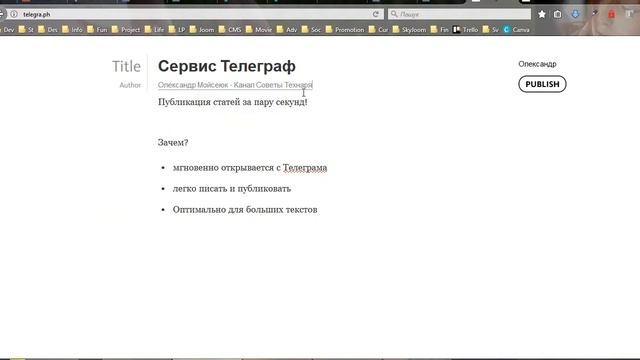640x360 pixels.
Task: Open the Canva bookmark
Action: tap(517, 30)
